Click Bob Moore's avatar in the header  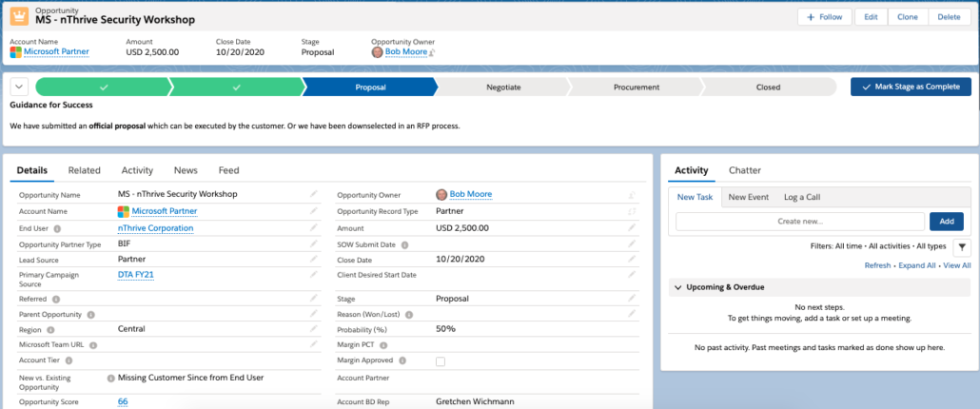point(377,51)
